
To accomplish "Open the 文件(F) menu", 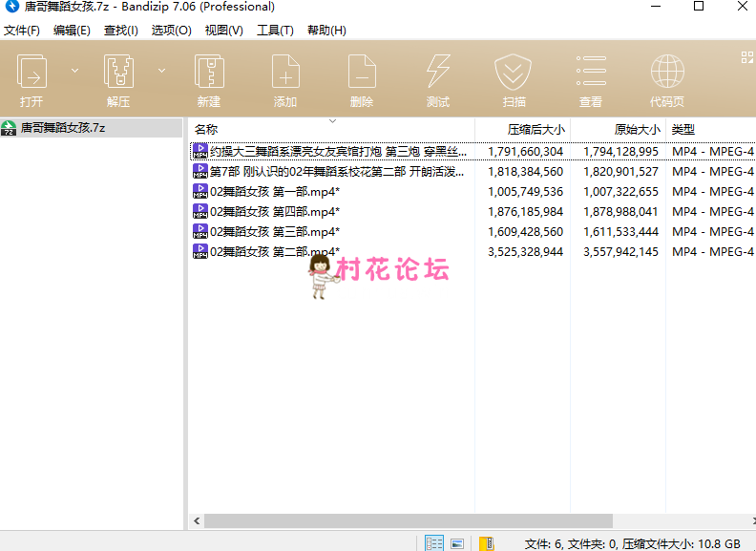I will click(22, 31).
